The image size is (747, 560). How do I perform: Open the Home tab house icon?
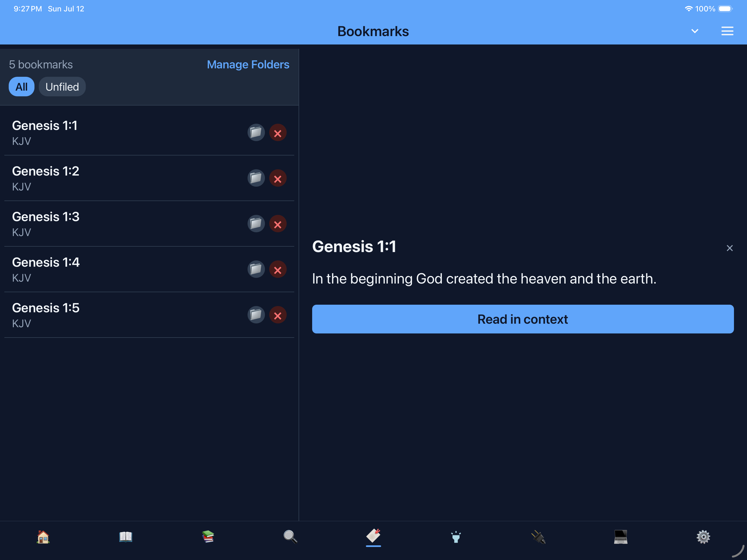43,537
